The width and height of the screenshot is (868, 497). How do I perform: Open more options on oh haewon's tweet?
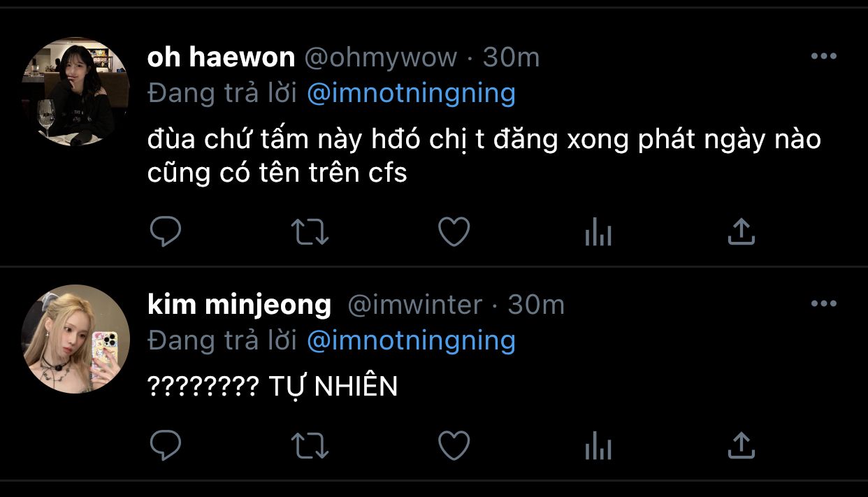(x=823, y=57)
